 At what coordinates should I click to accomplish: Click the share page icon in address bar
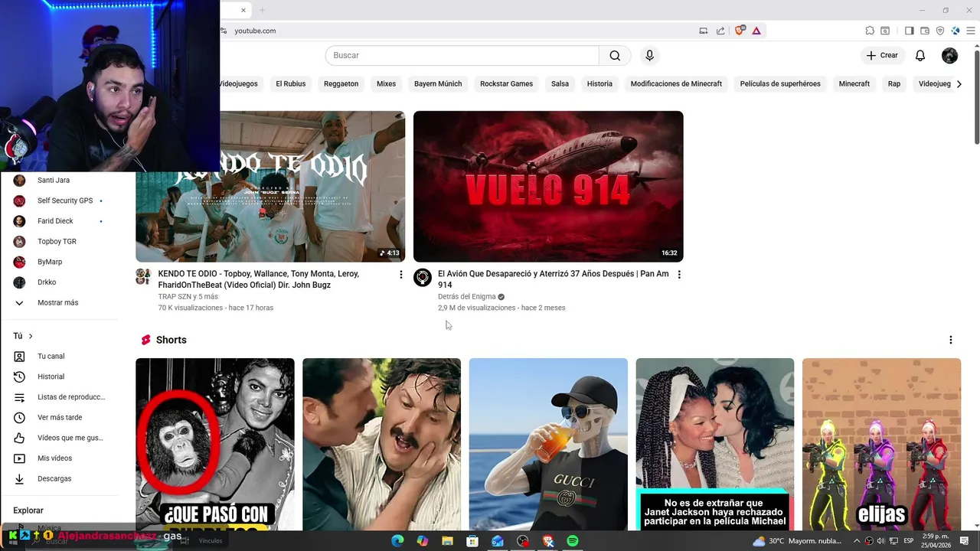pyautogui.click(x=720, y=31)
